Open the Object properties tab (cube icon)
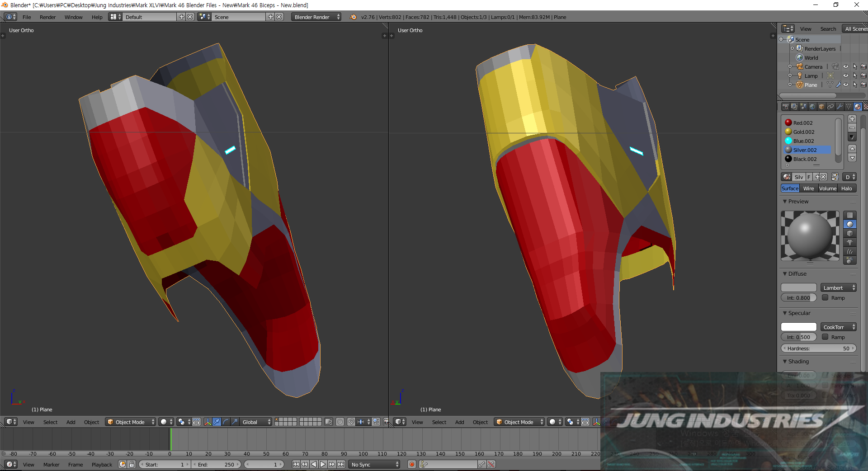 [x=821, y=107]
